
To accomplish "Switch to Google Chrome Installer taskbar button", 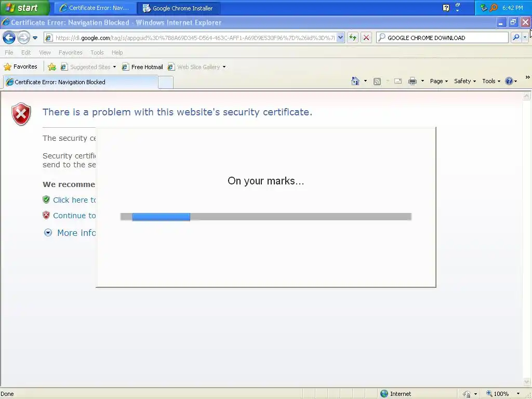I will tap(179, 8).
